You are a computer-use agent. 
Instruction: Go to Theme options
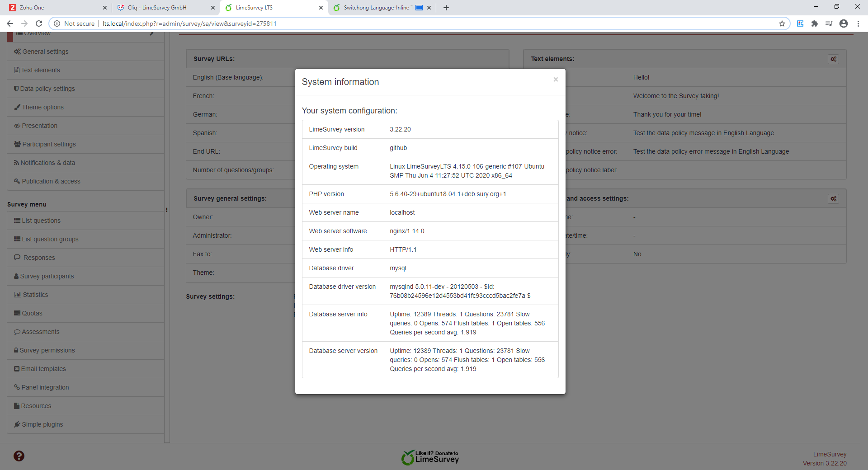click(85, 107)
